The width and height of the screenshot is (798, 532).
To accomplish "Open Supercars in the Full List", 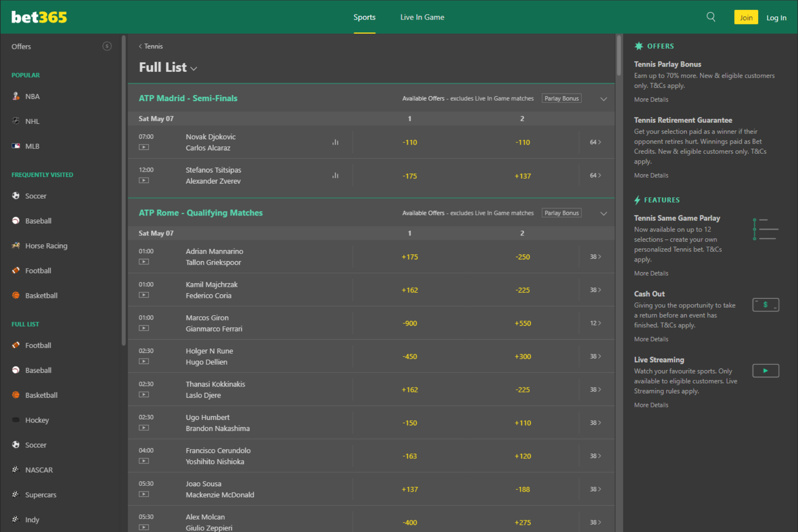I will pos(41,495).
